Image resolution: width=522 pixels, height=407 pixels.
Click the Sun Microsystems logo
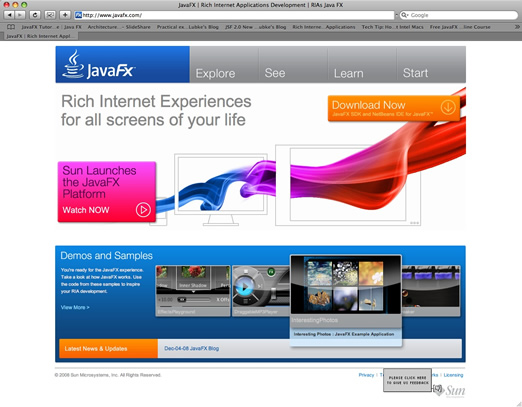[x=455, y=391]
